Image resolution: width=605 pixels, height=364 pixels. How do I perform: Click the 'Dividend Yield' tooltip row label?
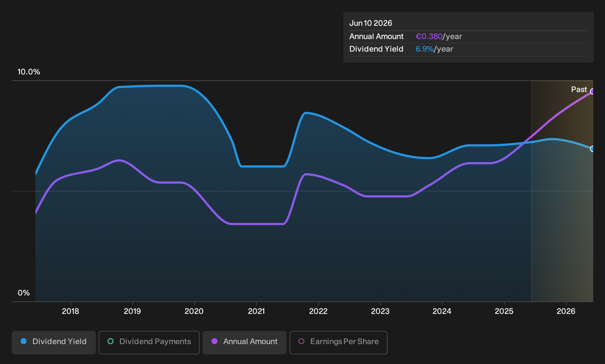click(x=376, y=49)
